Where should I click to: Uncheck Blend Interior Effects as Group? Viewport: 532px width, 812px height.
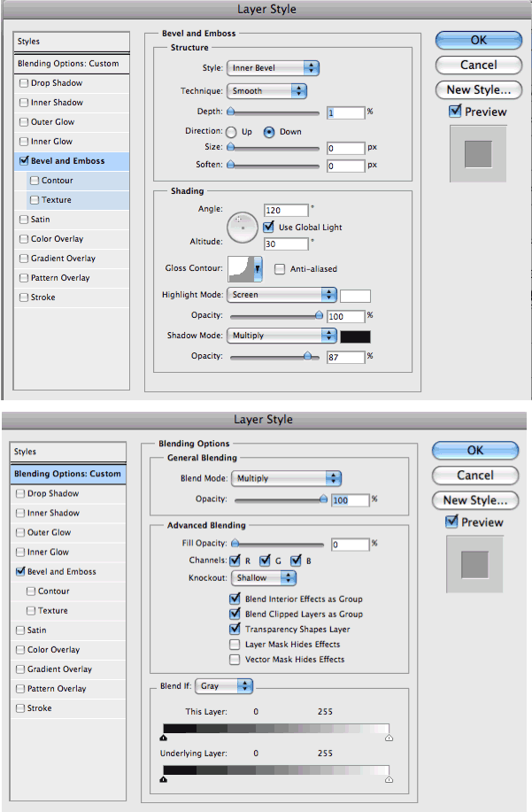[235, 599]
